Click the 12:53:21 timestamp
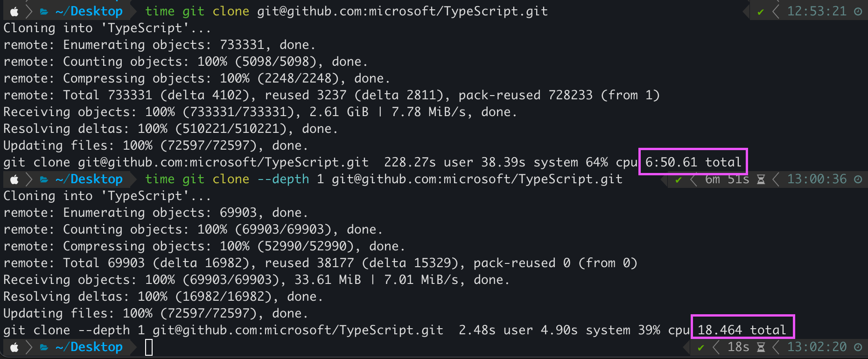Screen dimensions: 868x359 pos(817,12)
